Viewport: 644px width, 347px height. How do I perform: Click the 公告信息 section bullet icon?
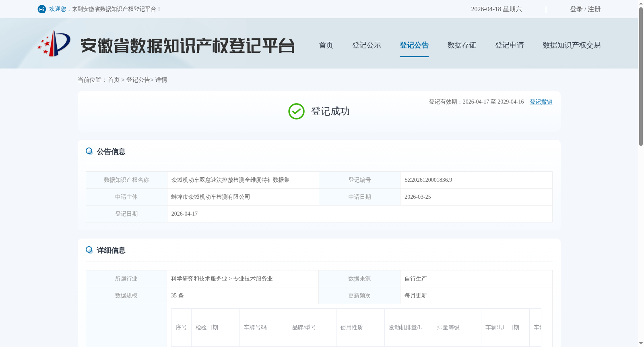(89, 151)
